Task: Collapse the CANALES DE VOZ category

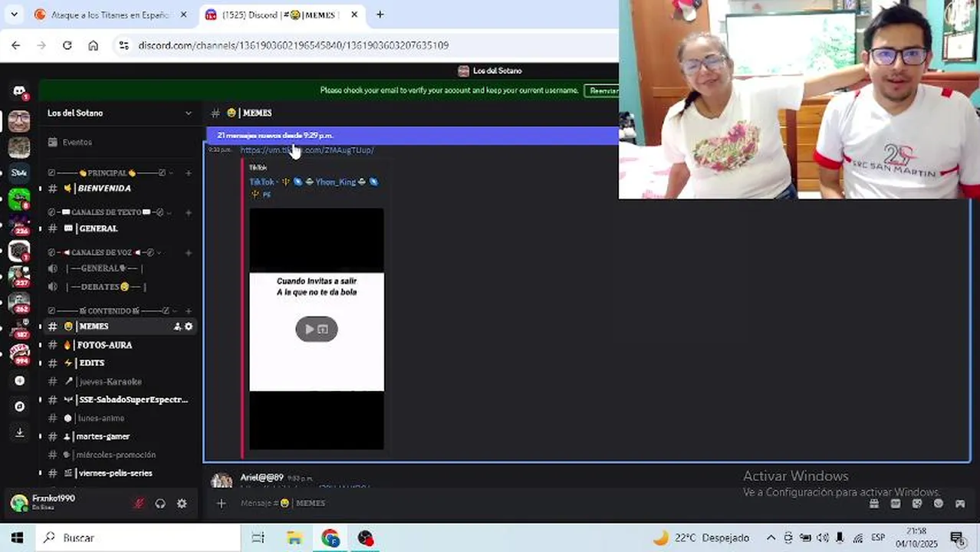Action: pyautogui.click(x=104, y=252)
